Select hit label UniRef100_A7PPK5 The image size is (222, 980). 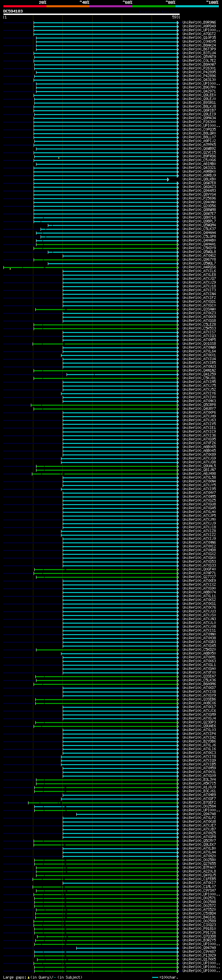[x=199, y=145]
